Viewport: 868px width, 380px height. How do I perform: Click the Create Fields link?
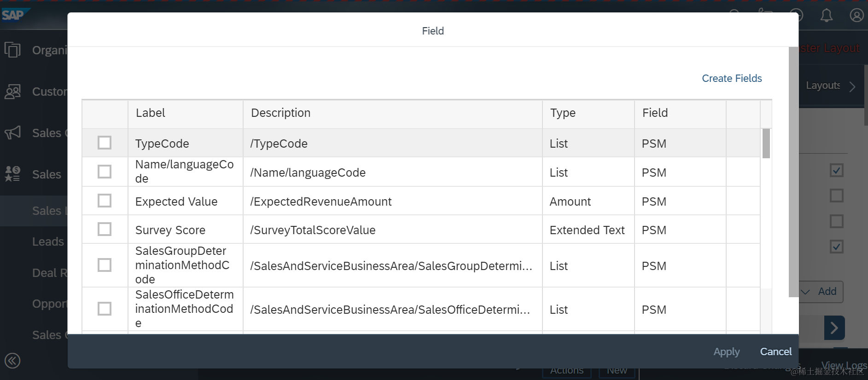point(731,79)
